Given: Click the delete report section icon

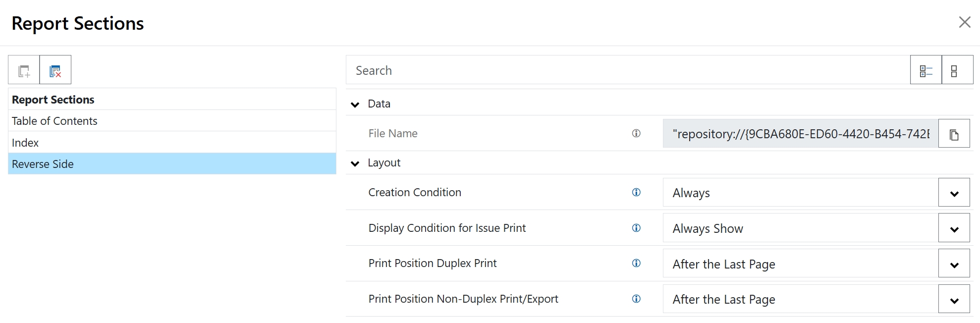Looking at the screenshot, I should click(55, 70).
